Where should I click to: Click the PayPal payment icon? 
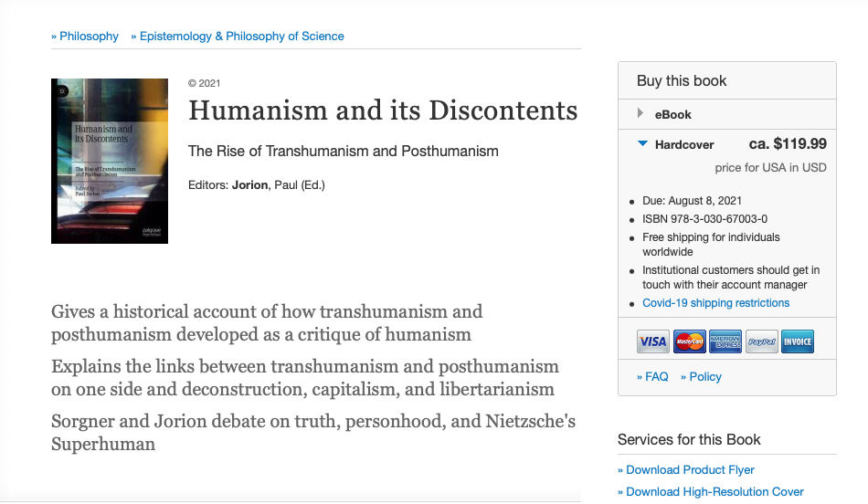coord(762,341)
